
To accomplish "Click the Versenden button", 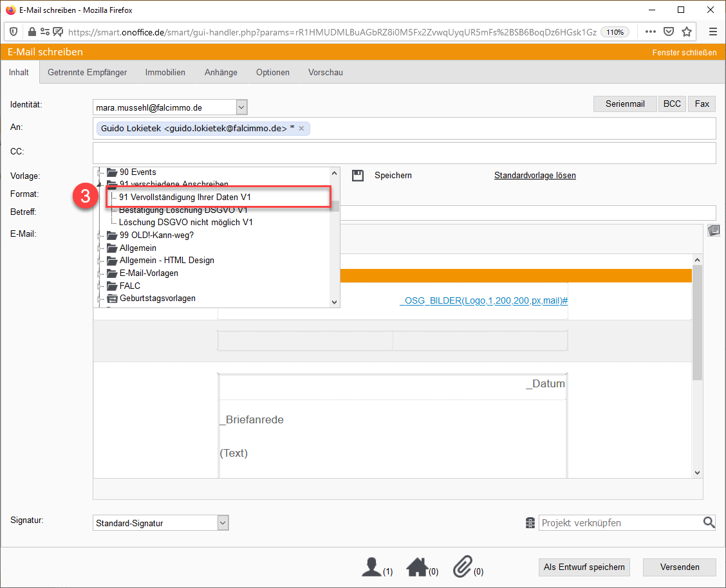I will [679, 567].
